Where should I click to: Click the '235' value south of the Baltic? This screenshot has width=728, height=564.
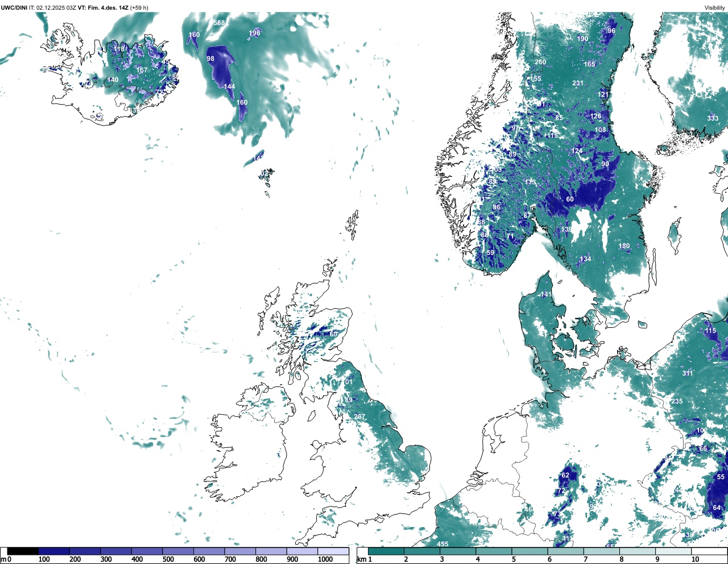click(x=677, y=401)
